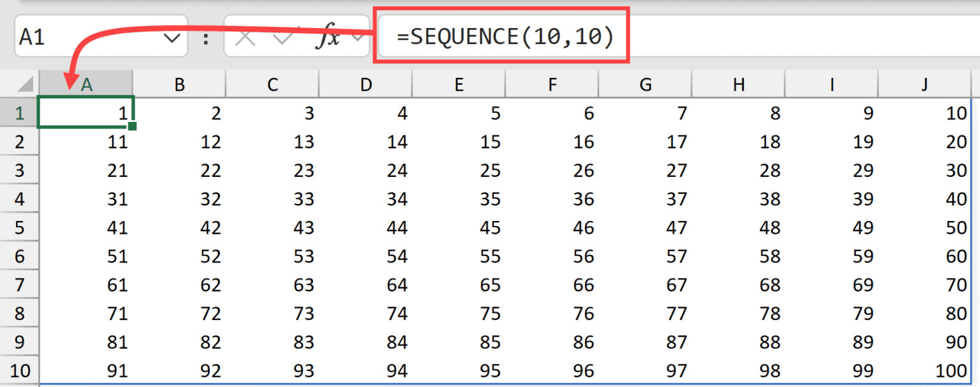Select row header 10
980x387 pixels.
(x=19, y=370)
